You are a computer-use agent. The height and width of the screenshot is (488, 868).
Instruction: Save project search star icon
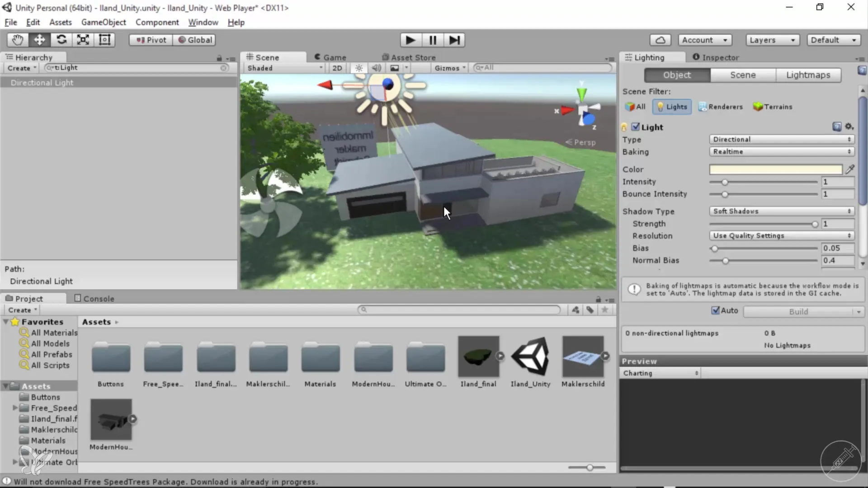(604, 310)
